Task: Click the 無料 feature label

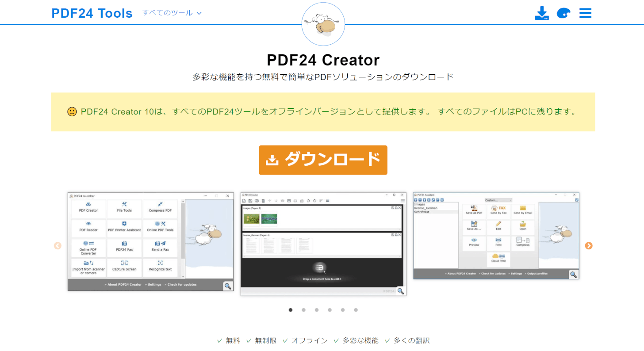Action: click(x=233, y=340)
